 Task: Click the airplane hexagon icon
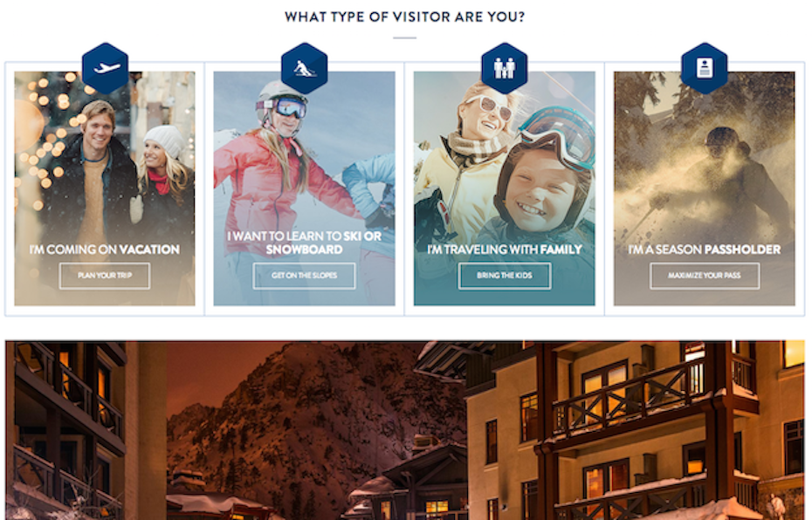pyautogui.click(x=105, y=68)
